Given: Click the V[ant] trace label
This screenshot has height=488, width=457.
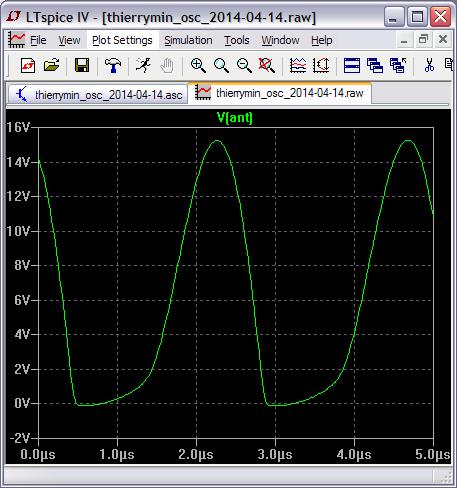Looking at the screenshot, I should tap(235, 117).
